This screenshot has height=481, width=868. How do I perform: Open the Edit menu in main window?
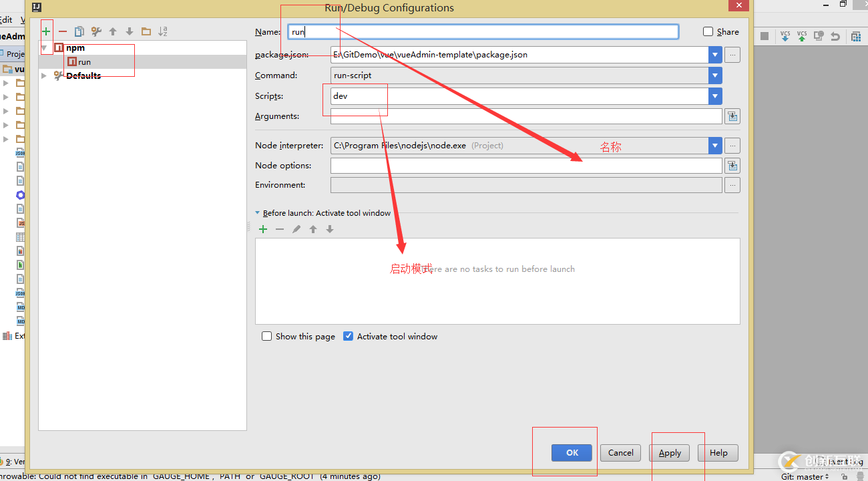pyautogui.click(x=6, y=20)
